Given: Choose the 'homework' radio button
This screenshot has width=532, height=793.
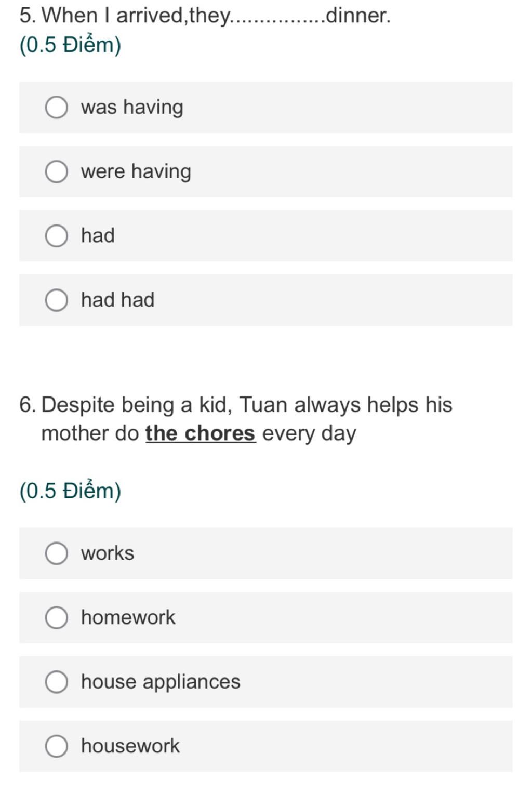Looking at the screenshot, I should pos(57,618).
